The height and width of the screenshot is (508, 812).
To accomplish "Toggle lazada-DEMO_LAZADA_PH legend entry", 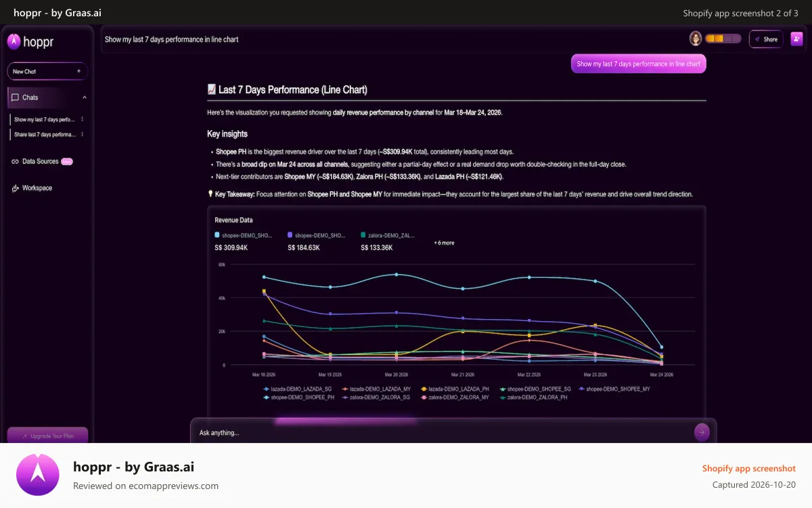I will [x=455, y=389].
